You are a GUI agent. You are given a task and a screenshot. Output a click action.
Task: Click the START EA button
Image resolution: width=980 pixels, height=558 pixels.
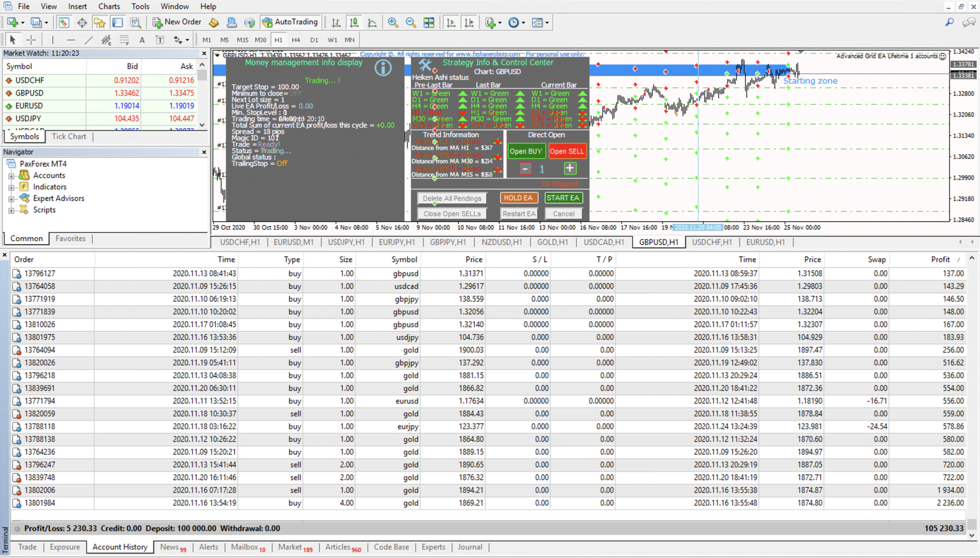click(564, 197)
